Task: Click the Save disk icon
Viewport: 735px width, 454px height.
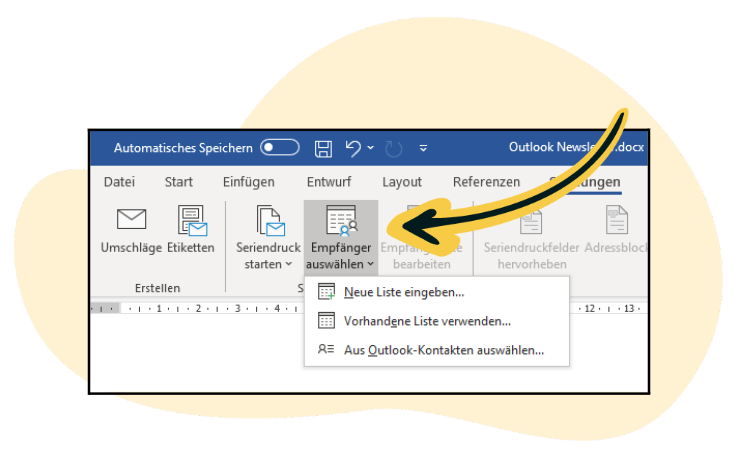Action: point(323,148)
